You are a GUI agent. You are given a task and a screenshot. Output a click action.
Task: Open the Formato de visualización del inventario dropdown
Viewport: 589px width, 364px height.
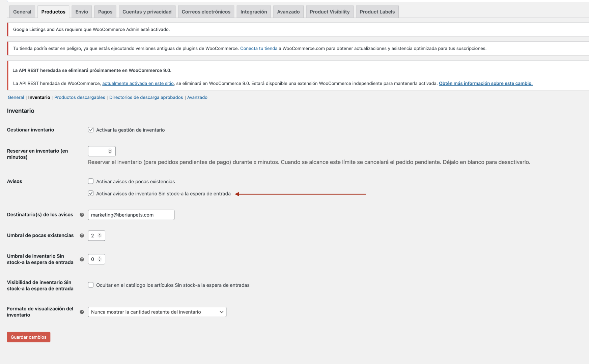coord(157,312)
